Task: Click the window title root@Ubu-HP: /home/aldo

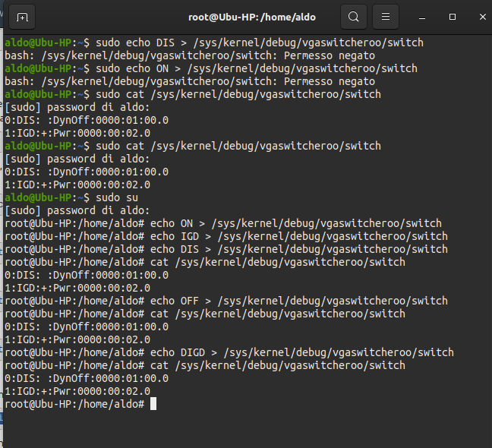Action: [x=252, y=17]
